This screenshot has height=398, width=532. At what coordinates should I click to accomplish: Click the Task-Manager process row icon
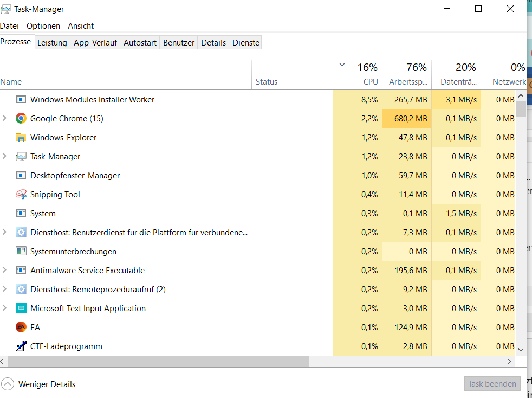pyautogui.click(x=21, y=157)
